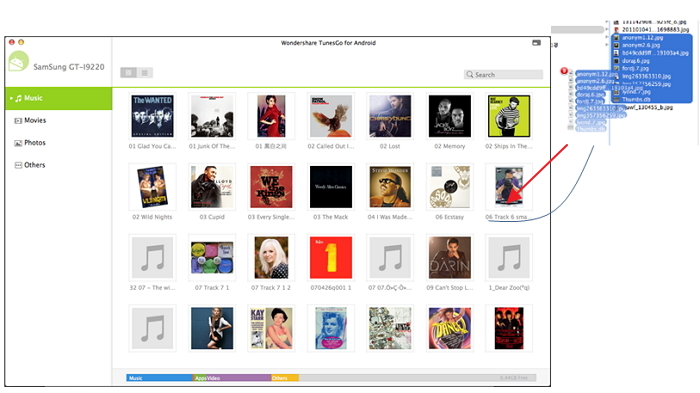This screenshot has width=700, height=393.
Task: Select The Wanted album cover, 01 Glad You Ca...
Action: pos(152,116)
